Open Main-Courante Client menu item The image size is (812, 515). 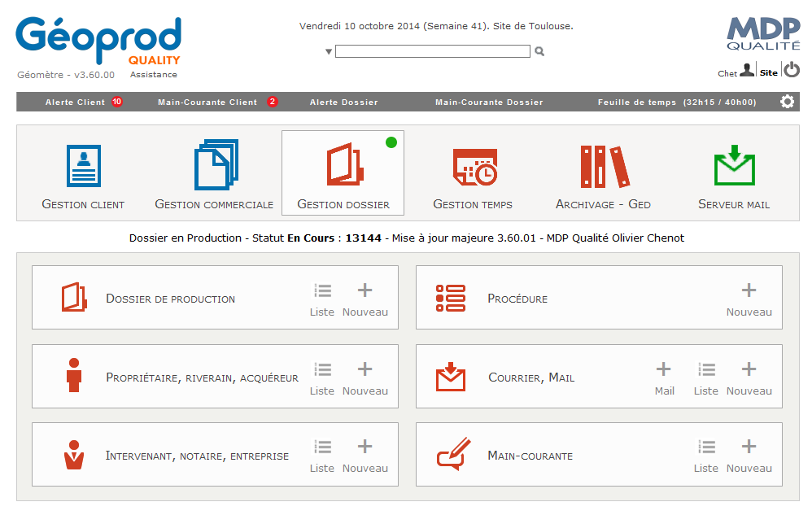tap(207, 102)
